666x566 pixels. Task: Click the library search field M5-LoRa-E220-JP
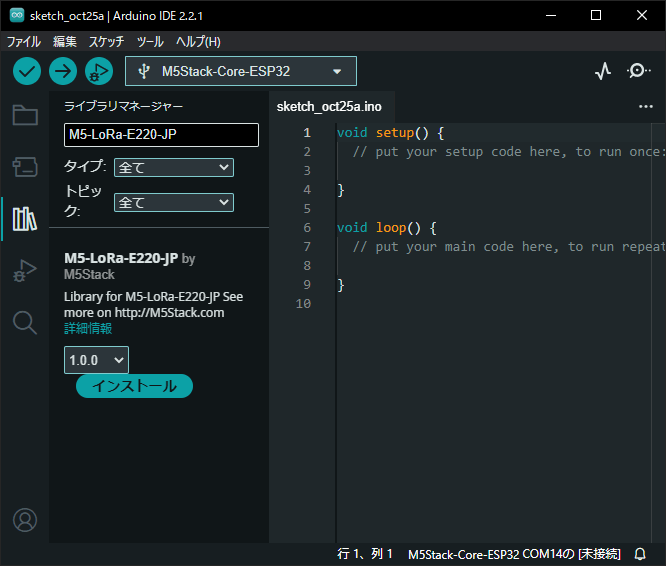click(161, 135)
